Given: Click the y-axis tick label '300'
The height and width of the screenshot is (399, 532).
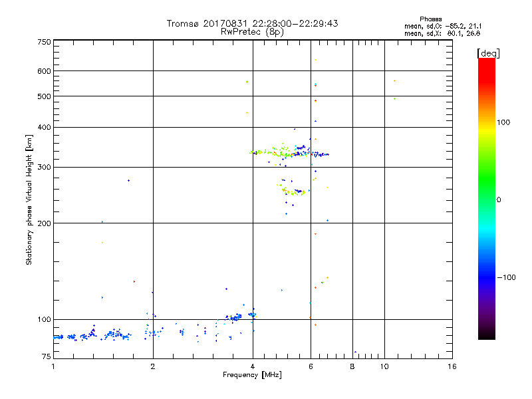Looking at the screenshot, I should coord(44,168).
